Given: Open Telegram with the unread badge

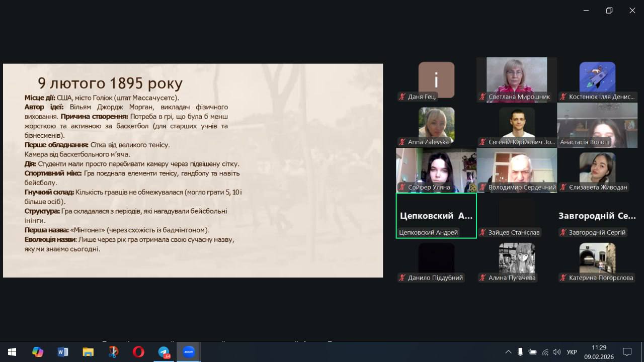Looking at the screenshot, I should tap(164, 352).
